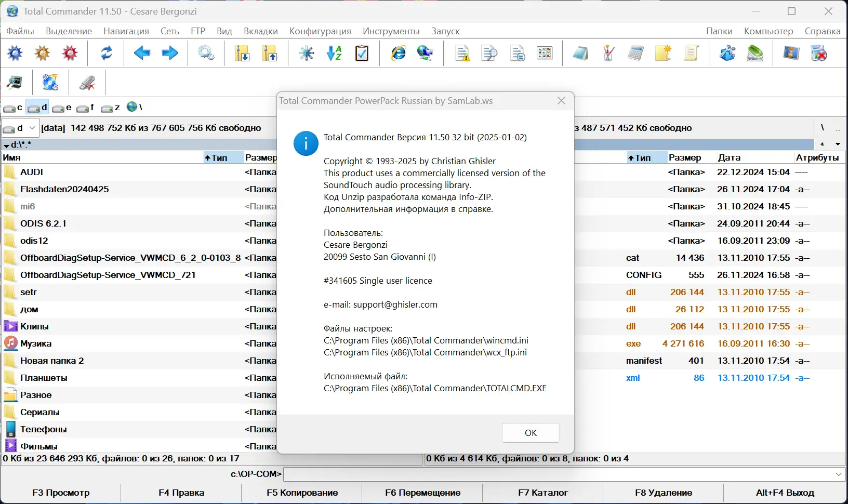Click Alt+F4 Выход button
This screenshot has width=848, height=504.
[x=785, y=493]
